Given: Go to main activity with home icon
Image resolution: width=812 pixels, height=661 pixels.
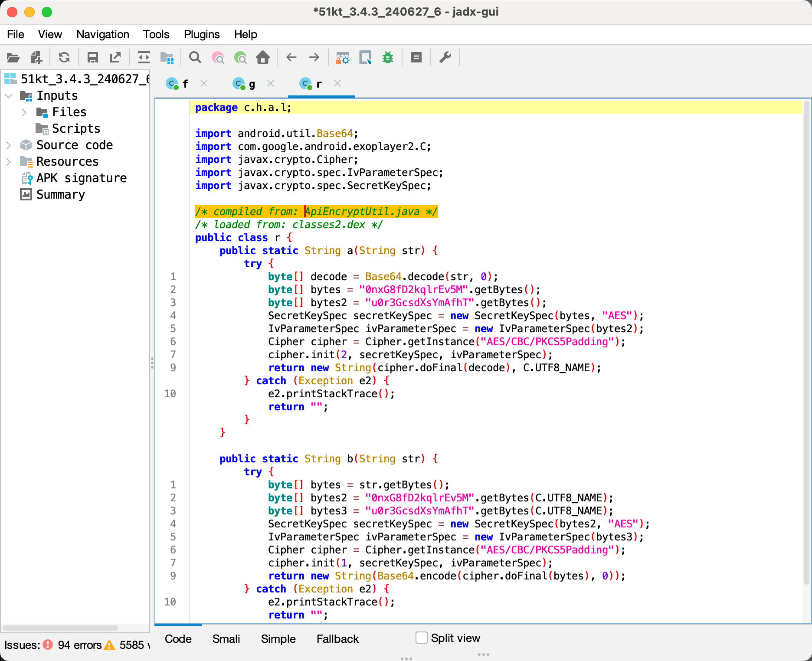Looking at the screenshot, I should tap(263, 57).
